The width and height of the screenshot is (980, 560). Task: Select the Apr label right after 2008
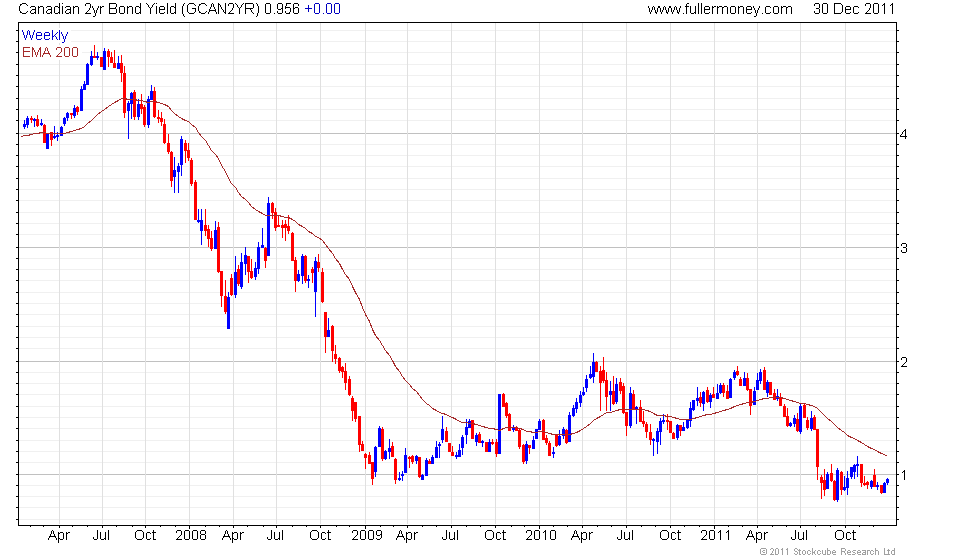[x=232, y=536]
